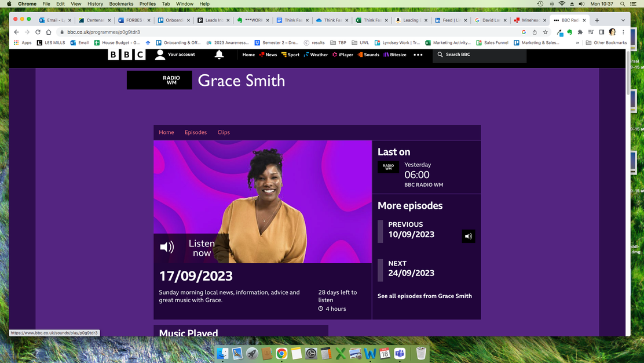Go to BBC News in top navigation
644x363 pixels.
[268, 55]
